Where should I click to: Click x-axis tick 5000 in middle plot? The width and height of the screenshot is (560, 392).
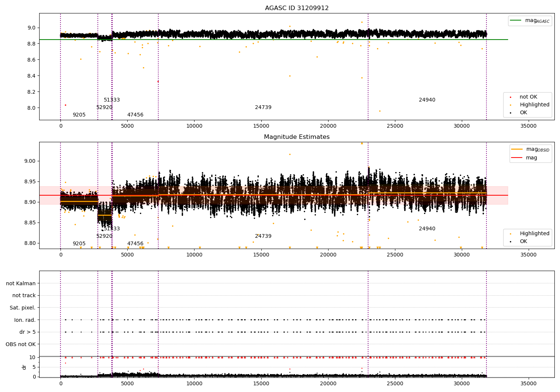pos(127,255)
